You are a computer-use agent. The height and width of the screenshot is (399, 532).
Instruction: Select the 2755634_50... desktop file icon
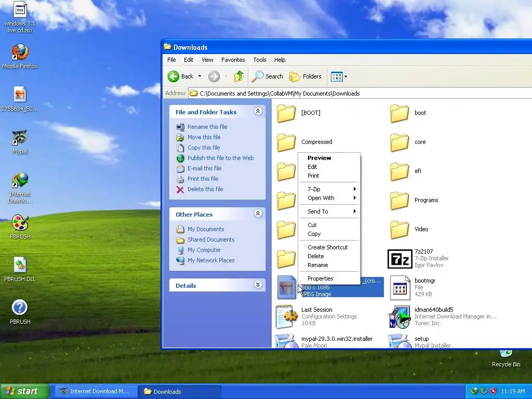pos(20,99)
